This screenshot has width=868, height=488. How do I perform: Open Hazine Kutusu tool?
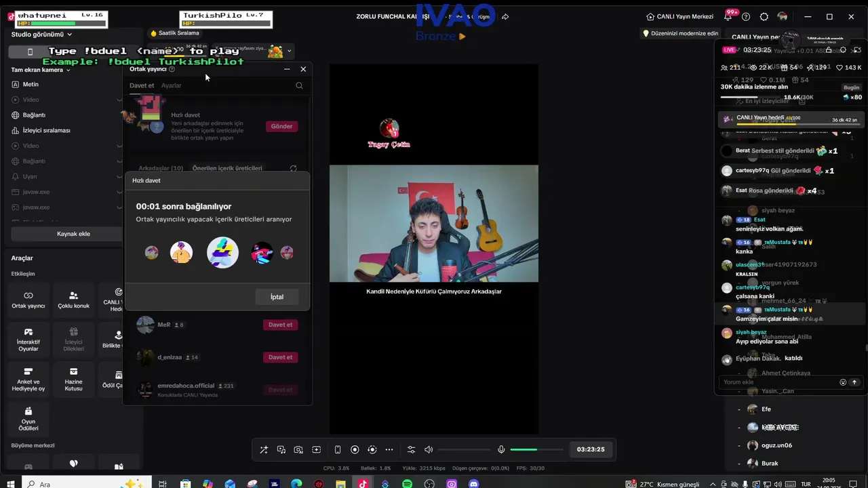73,380
